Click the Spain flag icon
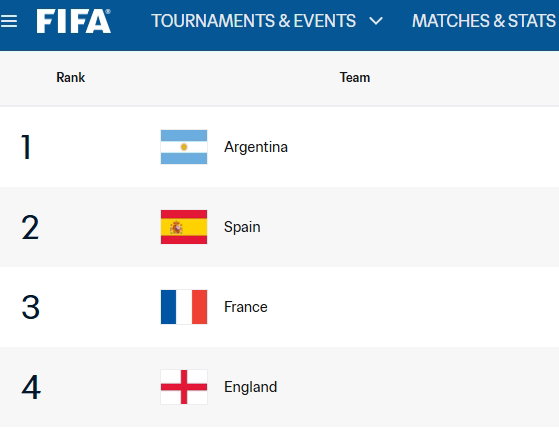The height and width of the screenshot is (428, 559). tap(184, 227)
